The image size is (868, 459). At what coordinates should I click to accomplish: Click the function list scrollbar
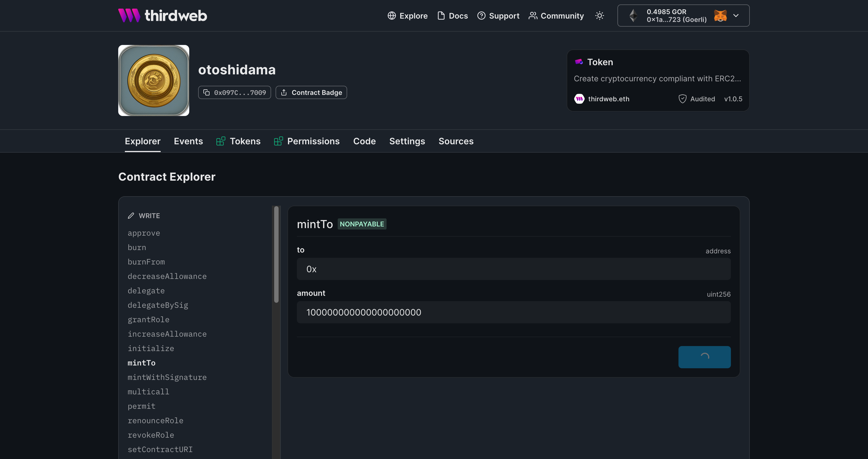point(276,254)
